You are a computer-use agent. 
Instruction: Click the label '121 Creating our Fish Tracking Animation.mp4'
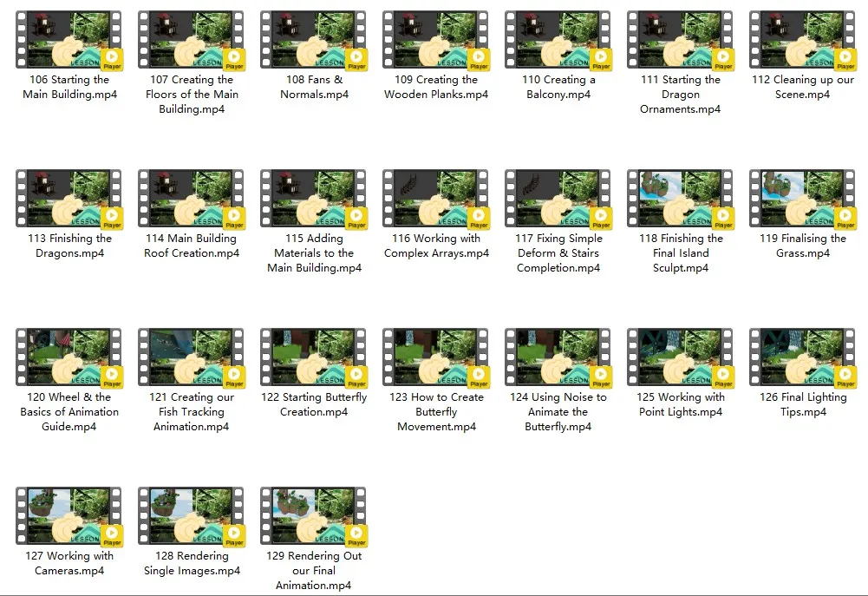tap(192, 412)
